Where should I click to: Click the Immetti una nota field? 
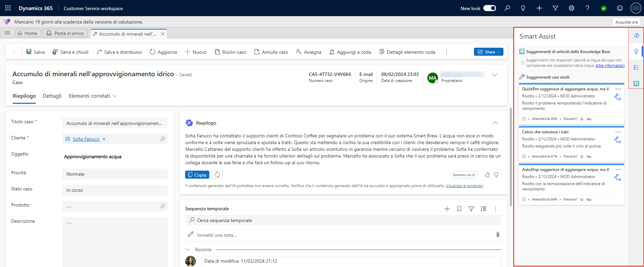339,235
